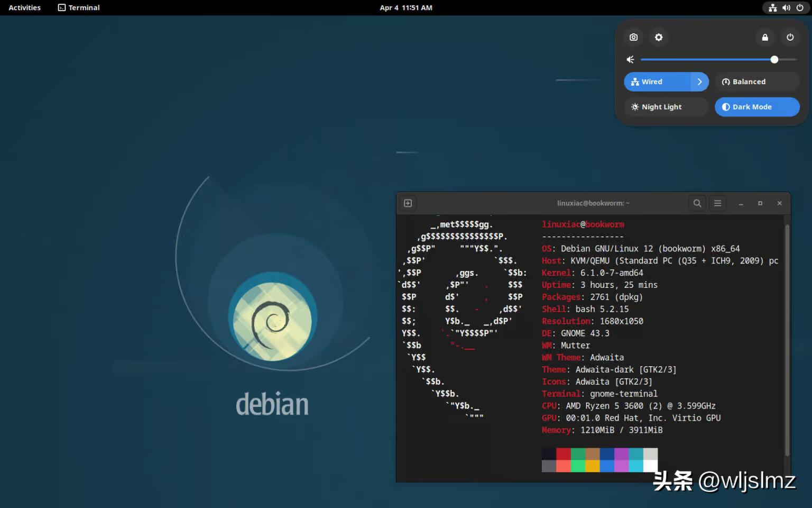This screenshot has width=812, height=508.
Task: Mute audio via the speaker icon by the slider
Action: click(x=630, y=60)
